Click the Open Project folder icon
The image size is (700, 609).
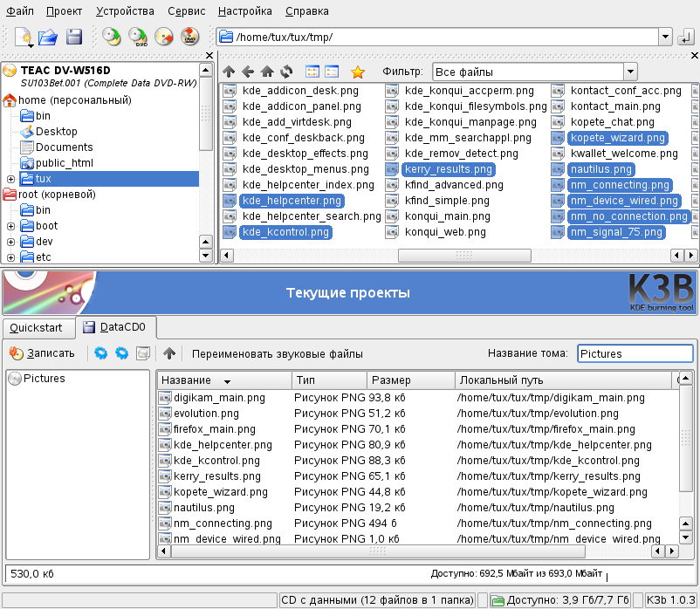(x=48, y=37)
